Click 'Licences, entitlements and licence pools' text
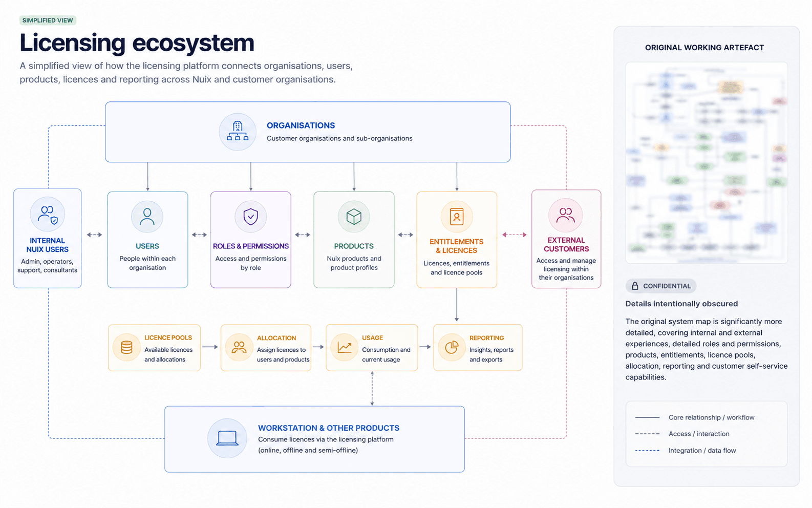The width and height of the screenshot is (812, 508). click(456, 268)
